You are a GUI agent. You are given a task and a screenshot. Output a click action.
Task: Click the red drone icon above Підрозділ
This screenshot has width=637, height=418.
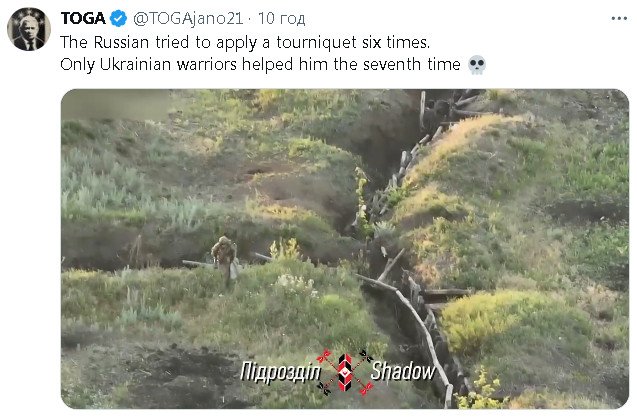click(x=324, y=356)
